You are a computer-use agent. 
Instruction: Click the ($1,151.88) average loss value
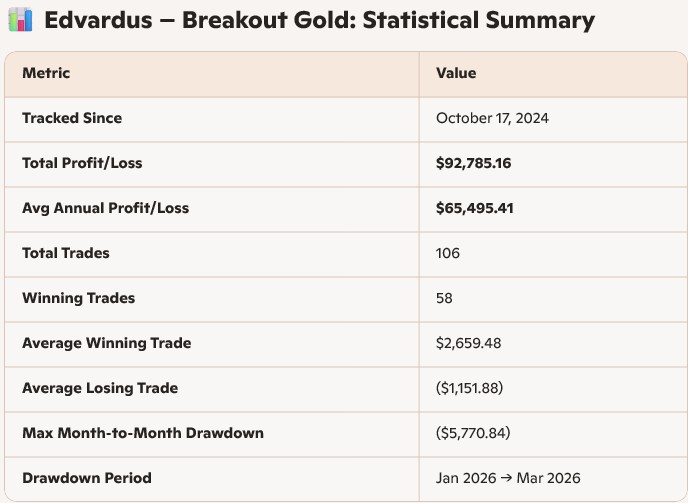pyautogui.click(x=474, y=388)
